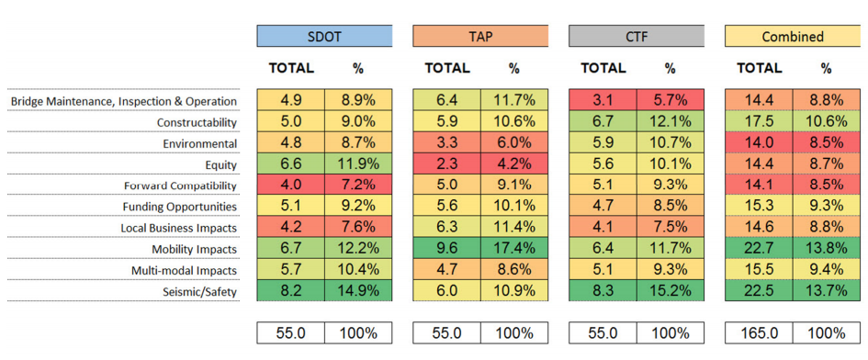Image resolution: width=868 pixels, height=360 pixels.
Task: Select the orange TAP header
Action: 480,36
